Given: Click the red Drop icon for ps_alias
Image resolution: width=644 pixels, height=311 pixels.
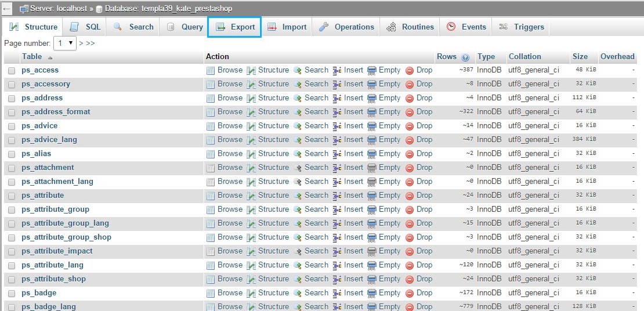Looking at the screenshot, I should coord(410,154).
